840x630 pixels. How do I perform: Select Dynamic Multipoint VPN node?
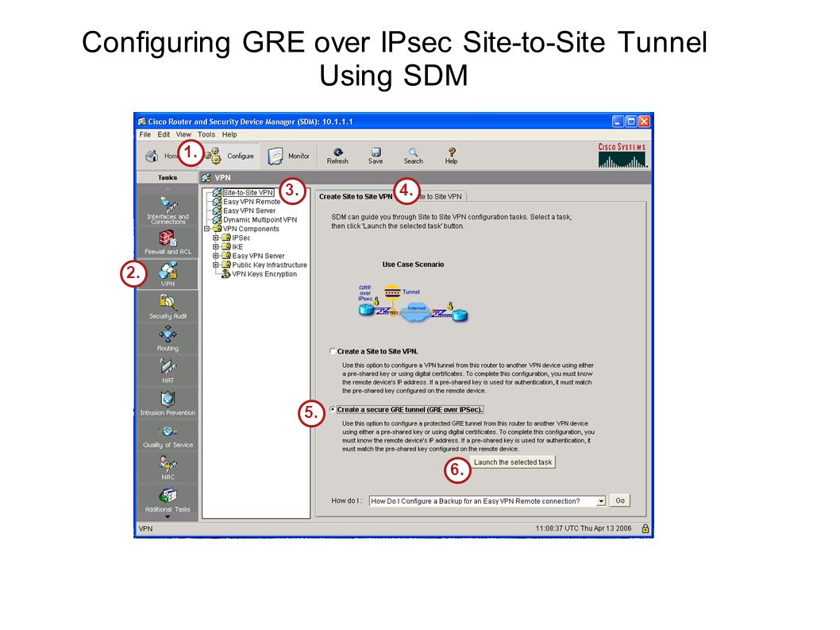click(x=260, y=220)
